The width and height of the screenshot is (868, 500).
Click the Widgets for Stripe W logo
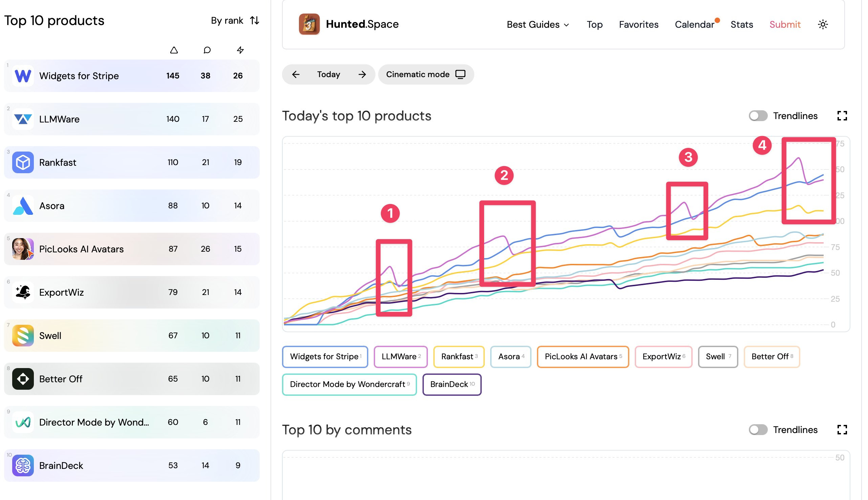[x=23, y=75]
